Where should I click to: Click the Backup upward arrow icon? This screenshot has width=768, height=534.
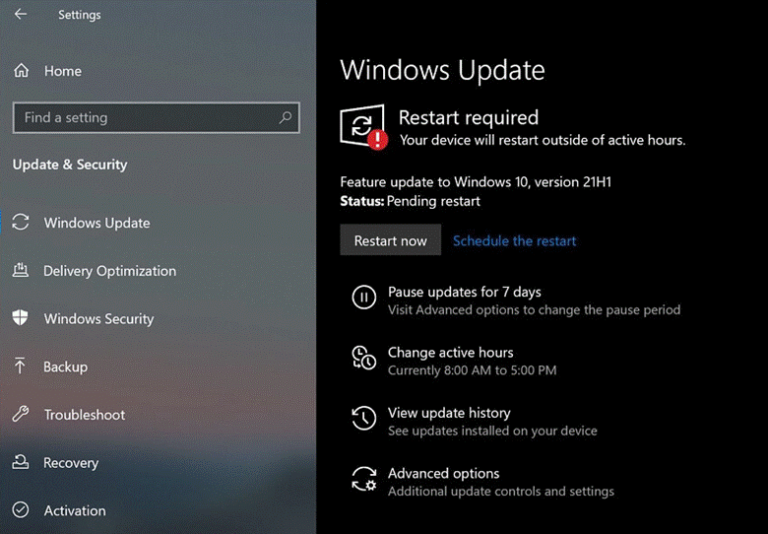click(x=20, y=365)
